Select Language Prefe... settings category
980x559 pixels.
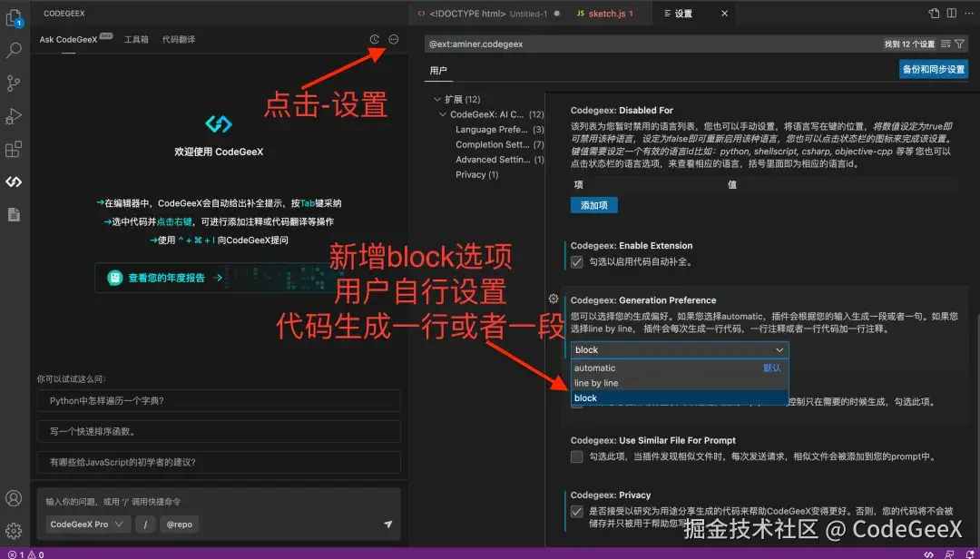click(x=499, y=130)
